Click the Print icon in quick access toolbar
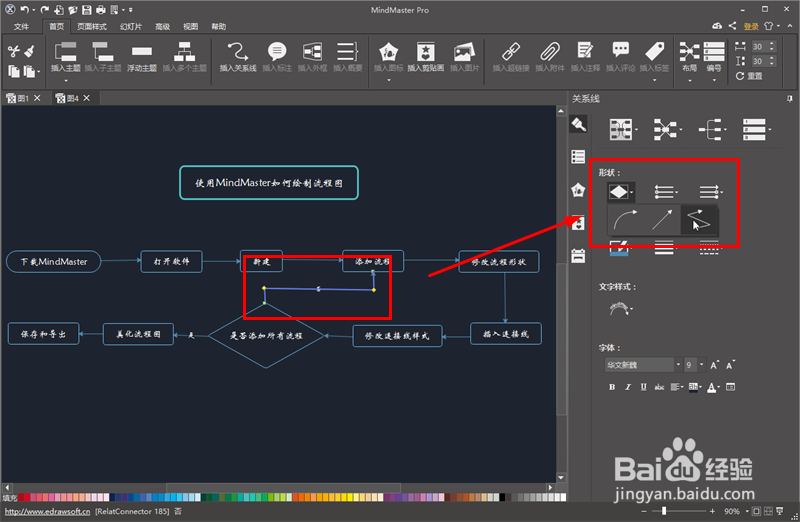The width and height of the screenshot is (800, 522). tap(101, 10)
